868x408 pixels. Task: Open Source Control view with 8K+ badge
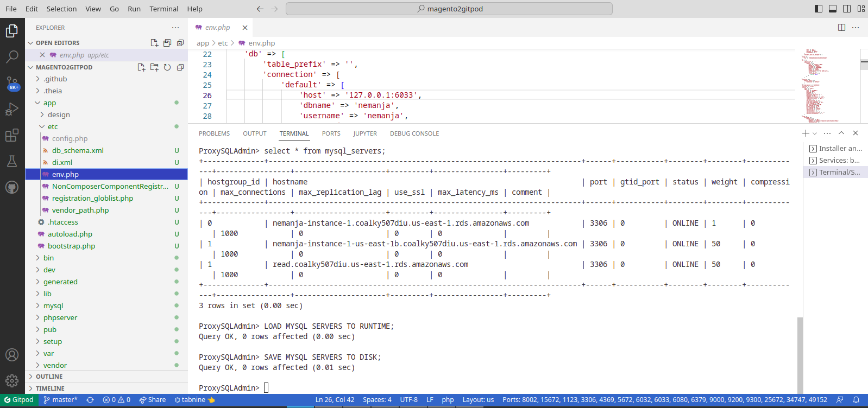12,83
